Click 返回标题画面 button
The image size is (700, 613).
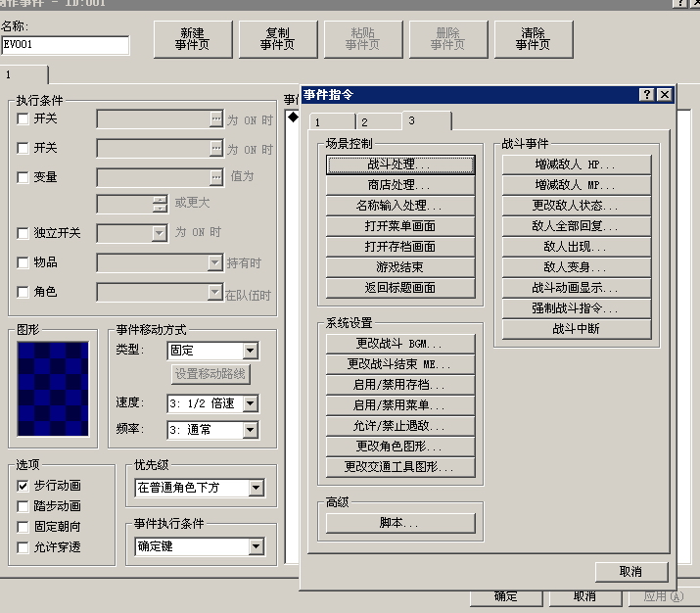pos(400,288)
